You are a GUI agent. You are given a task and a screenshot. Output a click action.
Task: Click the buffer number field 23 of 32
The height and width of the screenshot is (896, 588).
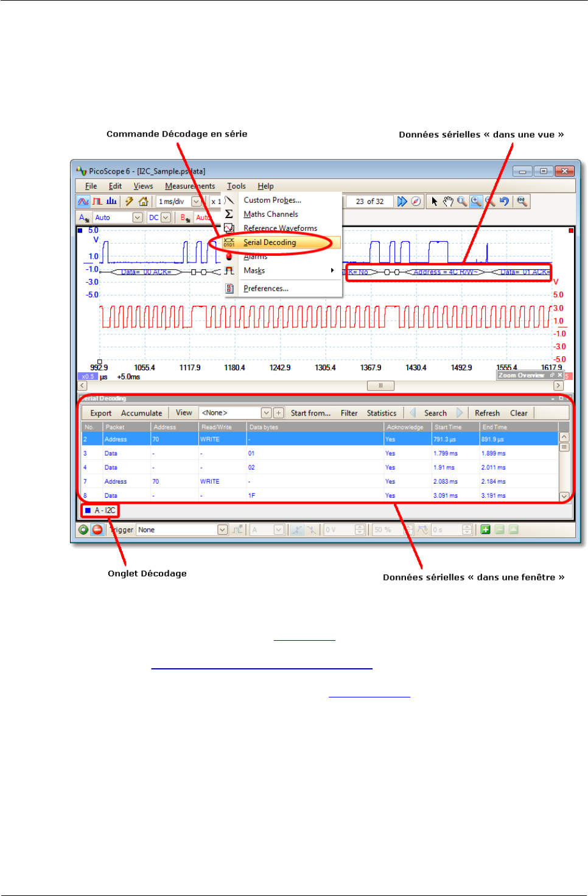pyautogui.click(x=369, y=202)
